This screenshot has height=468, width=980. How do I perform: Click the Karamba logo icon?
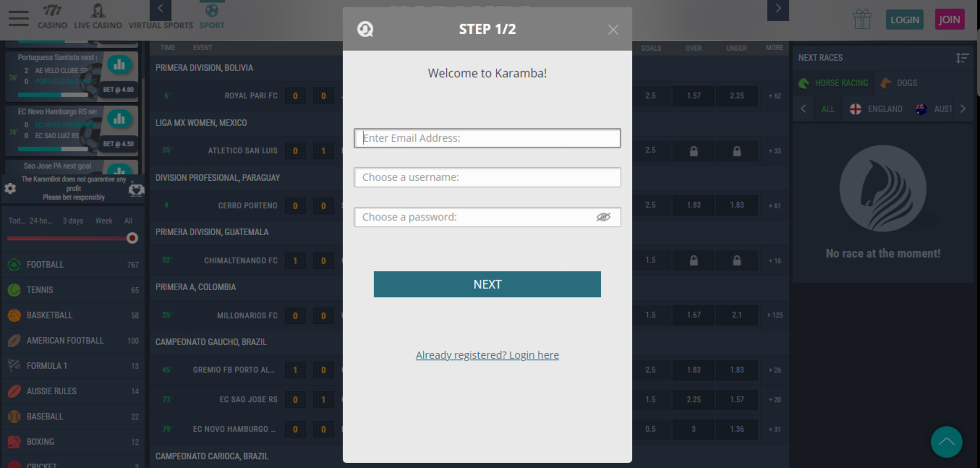pyautogui.click(x=366, y=29)
